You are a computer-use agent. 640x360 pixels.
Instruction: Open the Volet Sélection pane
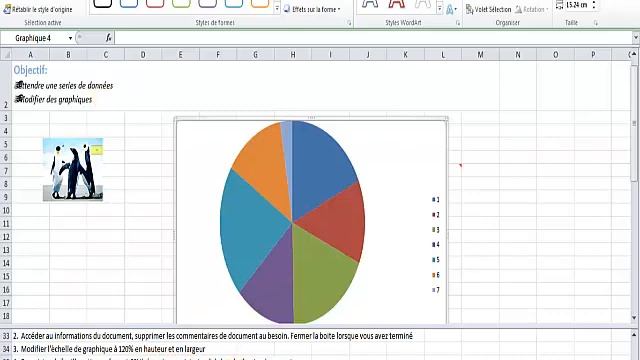pos(489,9)
